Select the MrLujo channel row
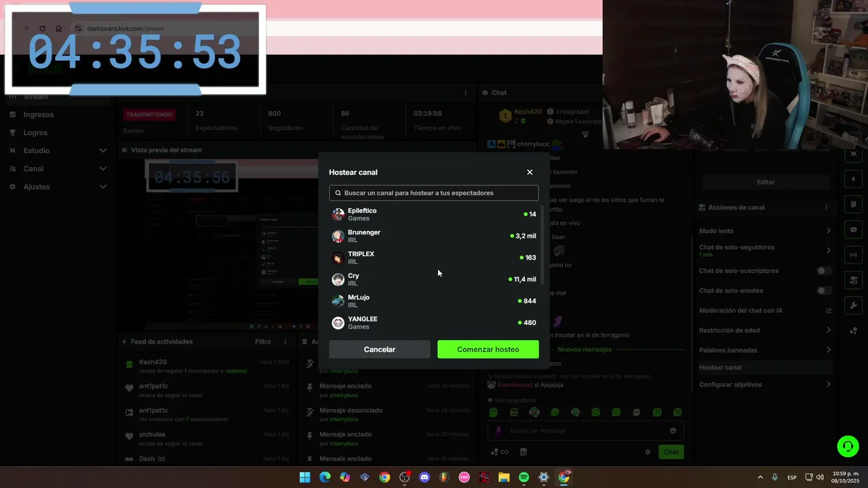This screenshot has width=868, height=488. (434, 301)
